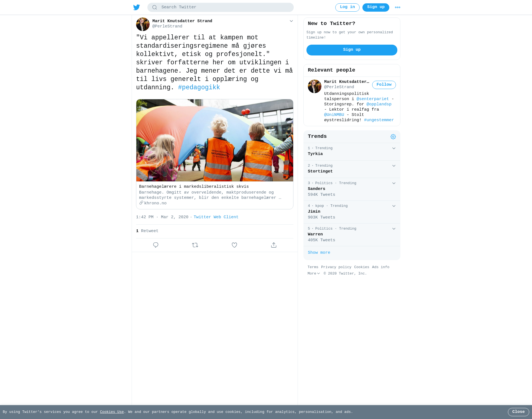Click the retweet icon
The width and height of the screenshot is (532, 419).
click(195, 245)
